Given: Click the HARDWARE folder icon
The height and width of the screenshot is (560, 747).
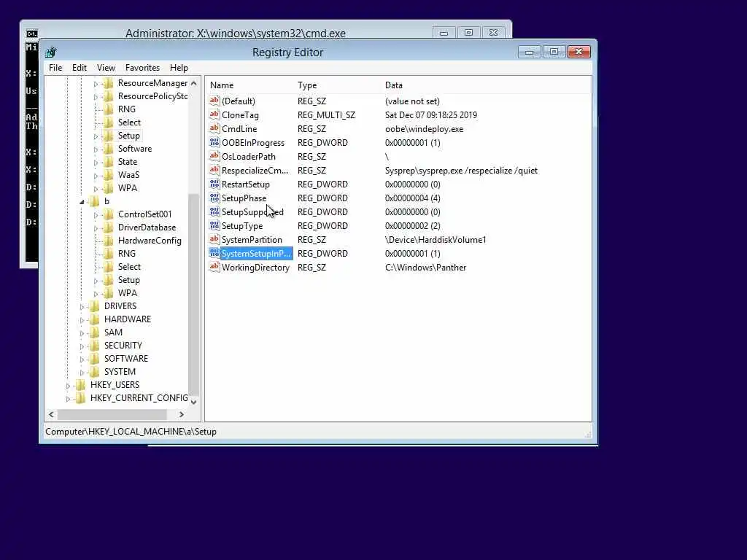Looking at the screenshot, I should 95,319.
